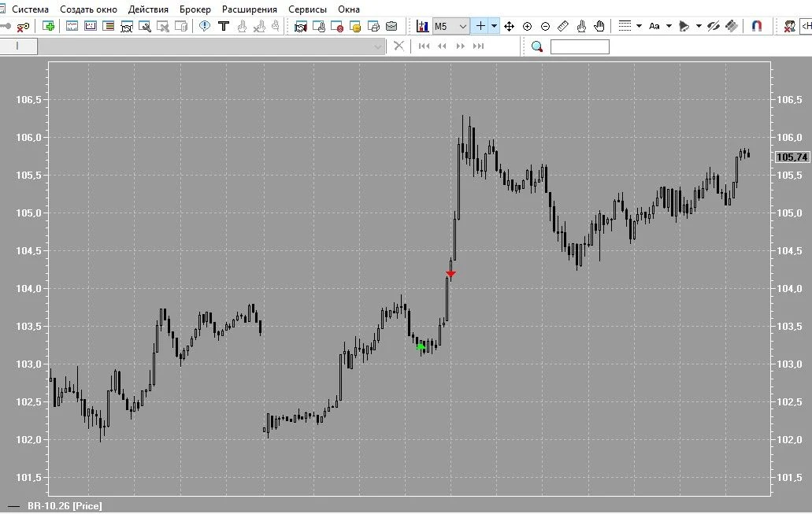
Task: Click the bar chart icon beside M5
Action: [x=423, y=26]
